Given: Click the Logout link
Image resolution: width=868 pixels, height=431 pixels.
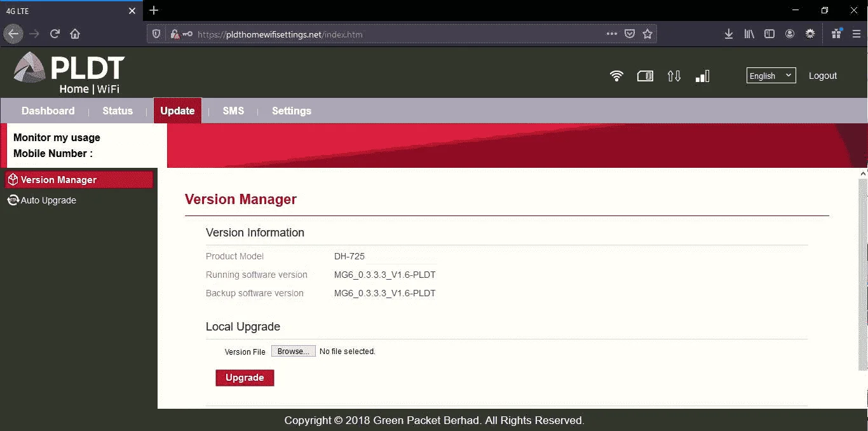Looking at the screenshot, I should 823,76.
